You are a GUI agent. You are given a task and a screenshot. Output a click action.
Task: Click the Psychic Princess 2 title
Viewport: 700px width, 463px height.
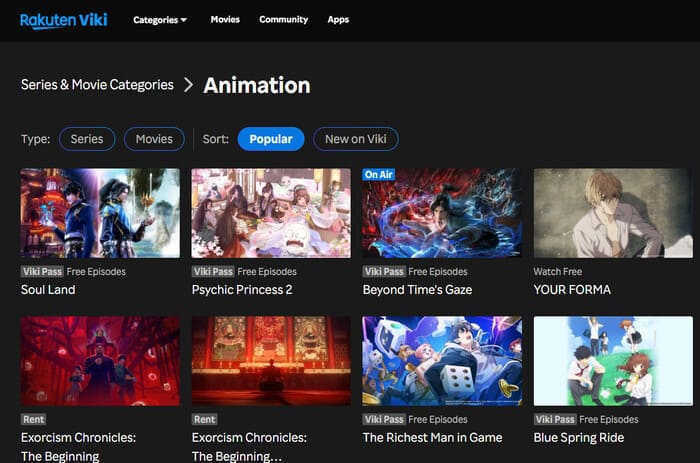point(242,290)
